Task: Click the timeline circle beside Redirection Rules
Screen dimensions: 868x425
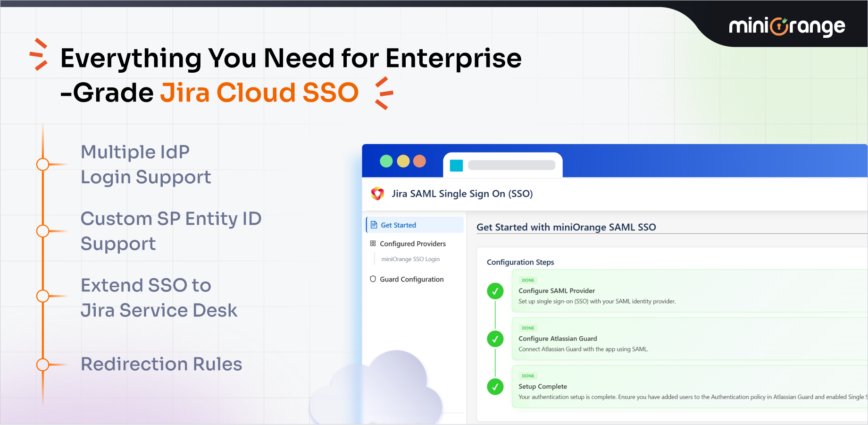Action: (x=43, y=365)
